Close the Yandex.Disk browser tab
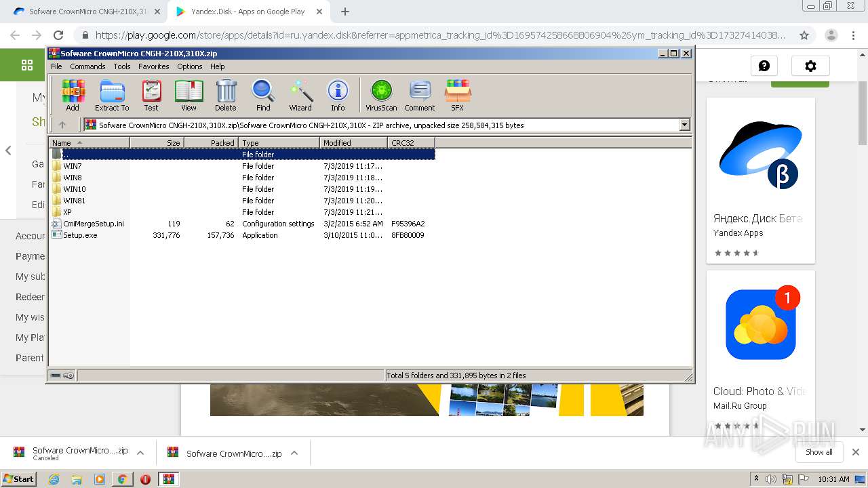This screenshot has height=488, width=868. [319, 12]
